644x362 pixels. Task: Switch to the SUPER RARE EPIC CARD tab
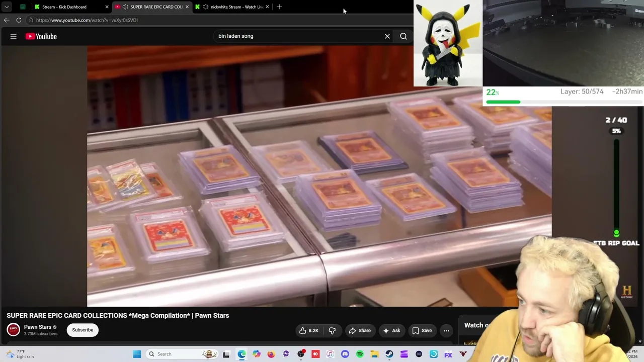[152, 7]
